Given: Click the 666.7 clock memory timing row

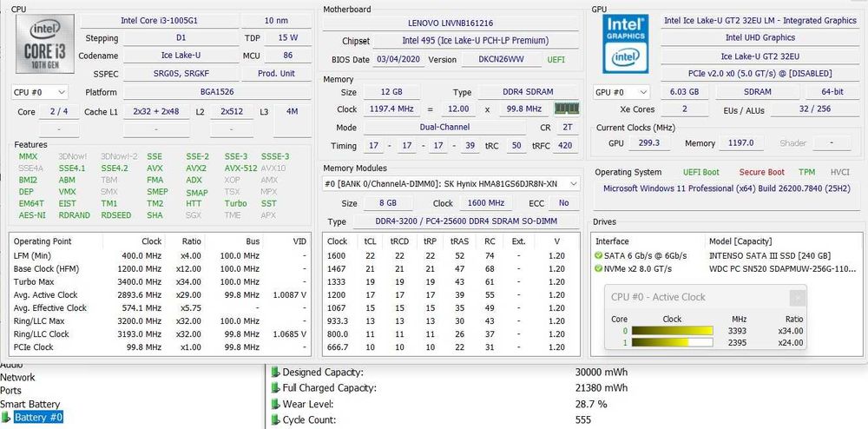Looking at the screenshot, I should point(451,347).
